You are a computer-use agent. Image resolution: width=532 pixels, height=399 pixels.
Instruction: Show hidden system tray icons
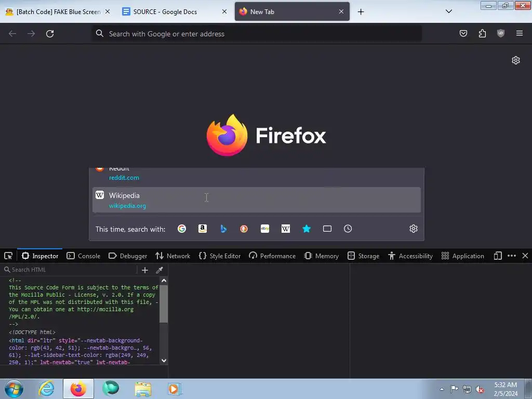[442, 389]
